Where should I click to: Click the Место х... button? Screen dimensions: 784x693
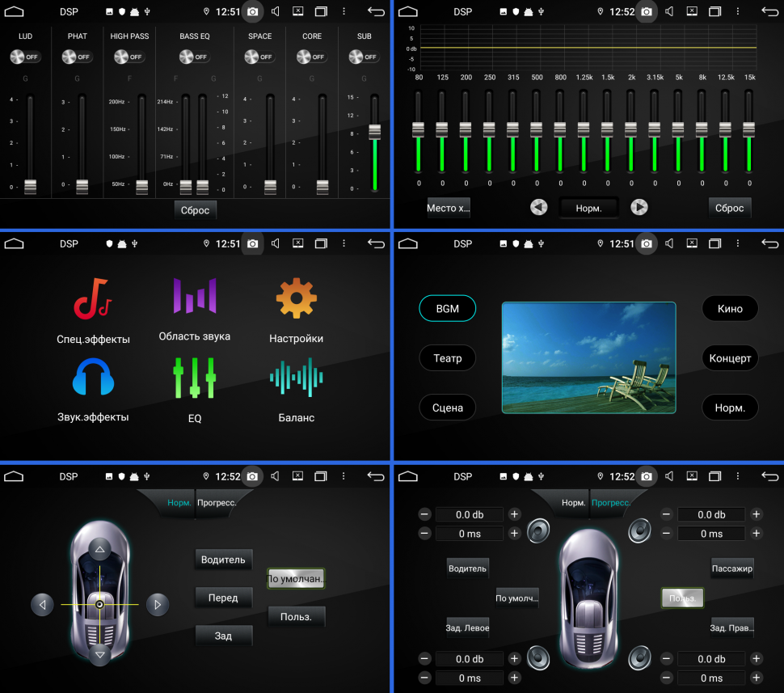(x=448, y=208)
